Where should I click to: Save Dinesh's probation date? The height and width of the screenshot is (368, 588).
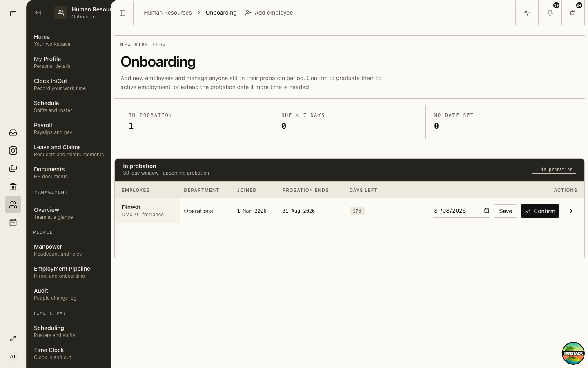506,211
